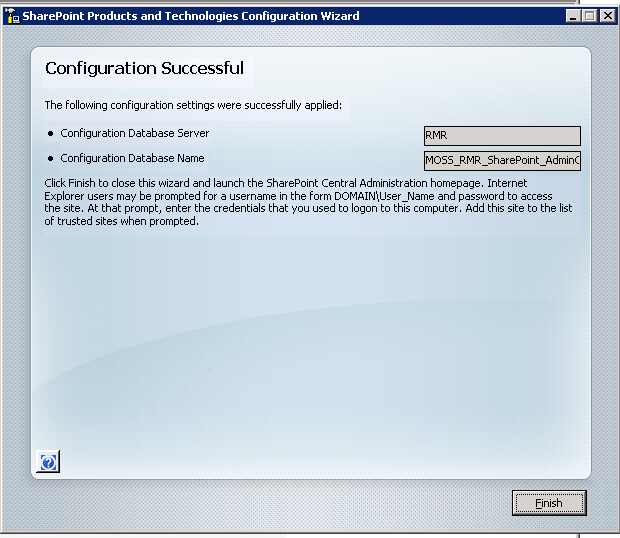Click text 'The following configuration settings were successfully applied:'
Image resolution: width=620 pixels, height=538 pixels.
tap(193, 105)
